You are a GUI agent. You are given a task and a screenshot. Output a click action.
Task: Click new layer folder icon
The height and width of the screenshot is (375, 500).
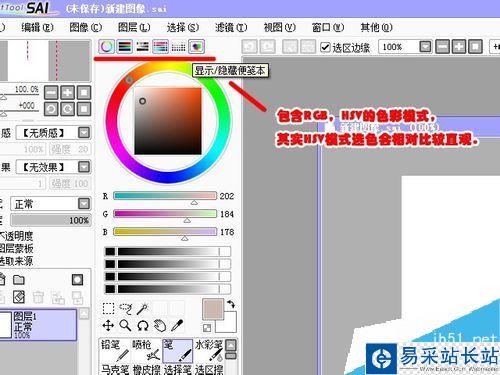pos(19,280)
